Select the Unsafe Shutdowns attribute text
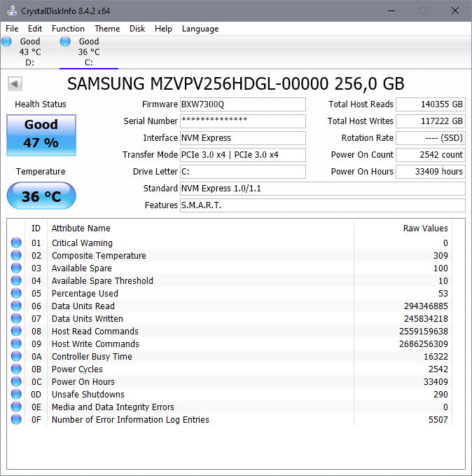 (88, 395)
